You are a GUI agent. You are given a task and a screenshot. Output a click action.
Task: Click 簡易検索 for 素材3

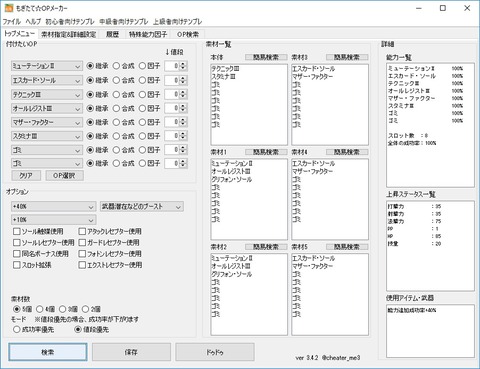[347, 57]
